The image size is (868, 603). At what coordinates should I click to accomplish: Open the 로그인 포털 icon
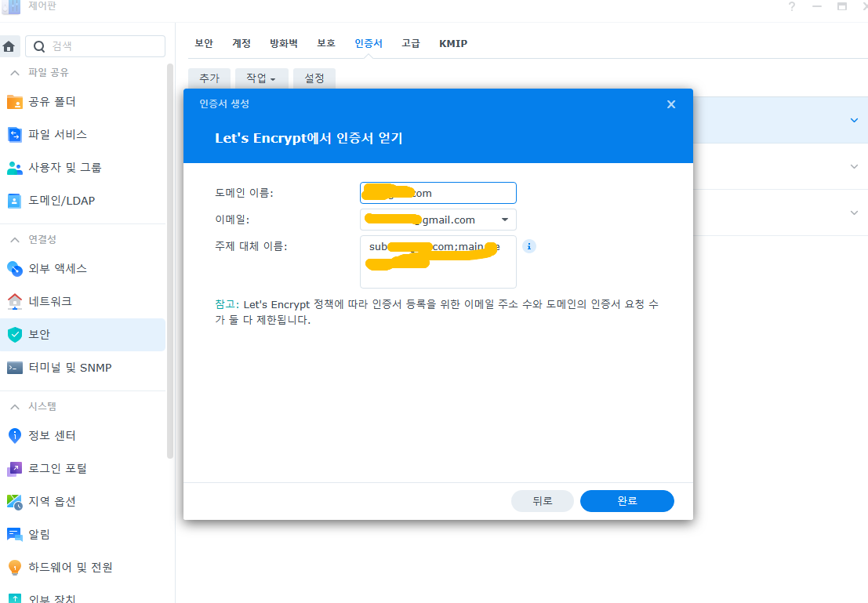point(14,468)
